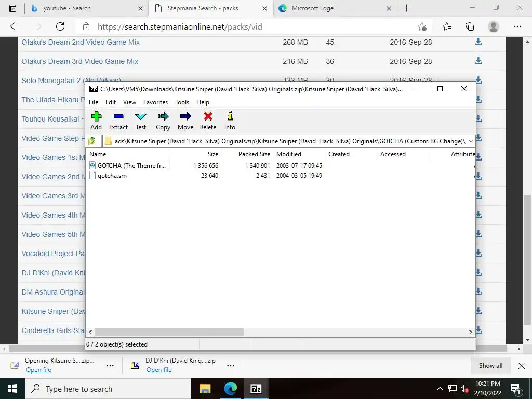Open the Windows Start menu
The image size is (532, 399).
[x=12, y=389]
